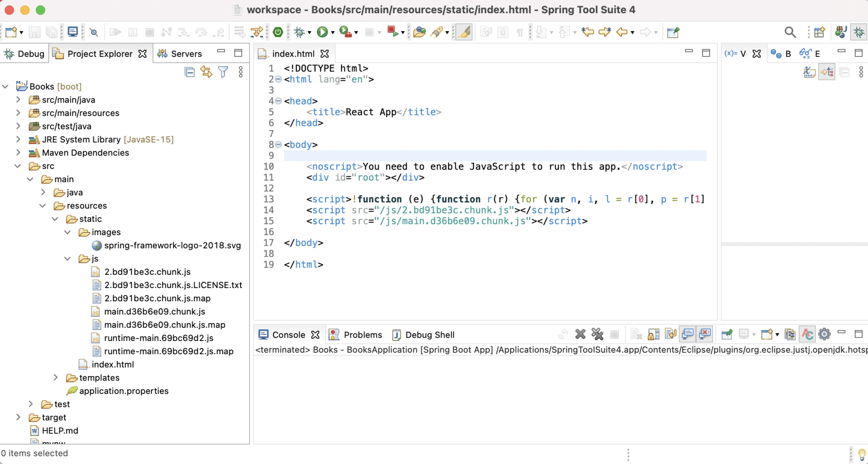Toggle Mark Occurrences highlighter in toolbar
The image size is (868, 464).
[x=464, y=32]
